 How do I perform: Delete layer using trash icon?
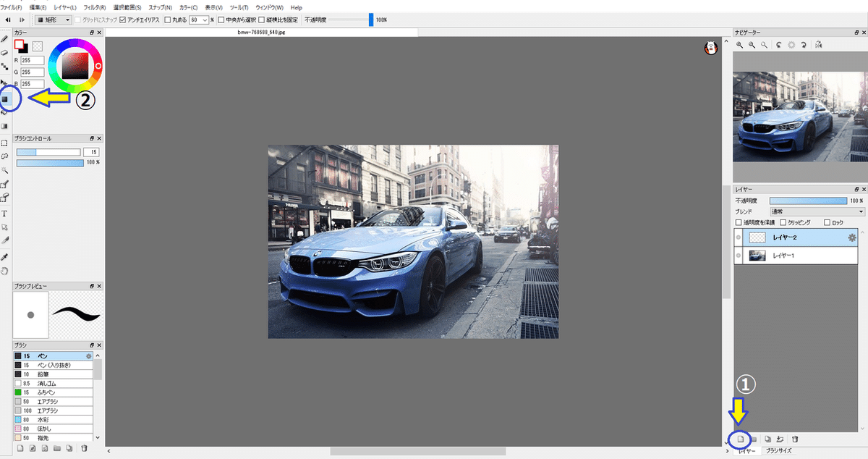pos(795,439)
